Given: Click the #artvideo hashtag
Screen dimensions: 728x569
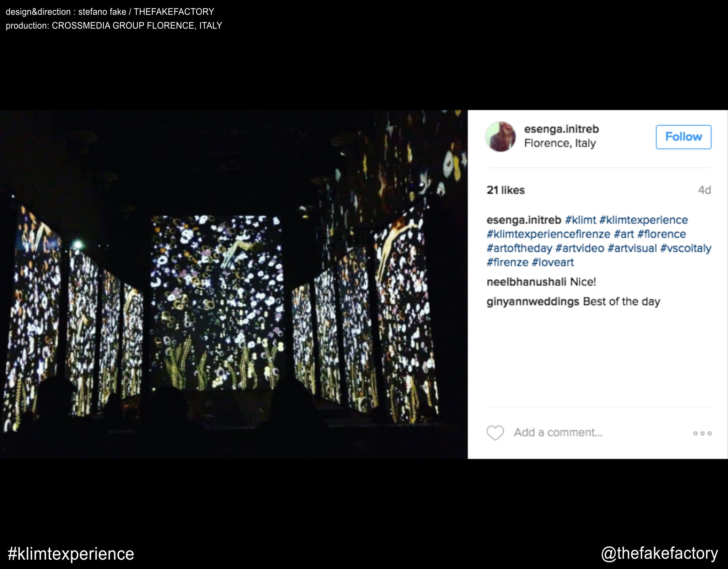Looking at the screenshot, I should [x=579, y=248].
